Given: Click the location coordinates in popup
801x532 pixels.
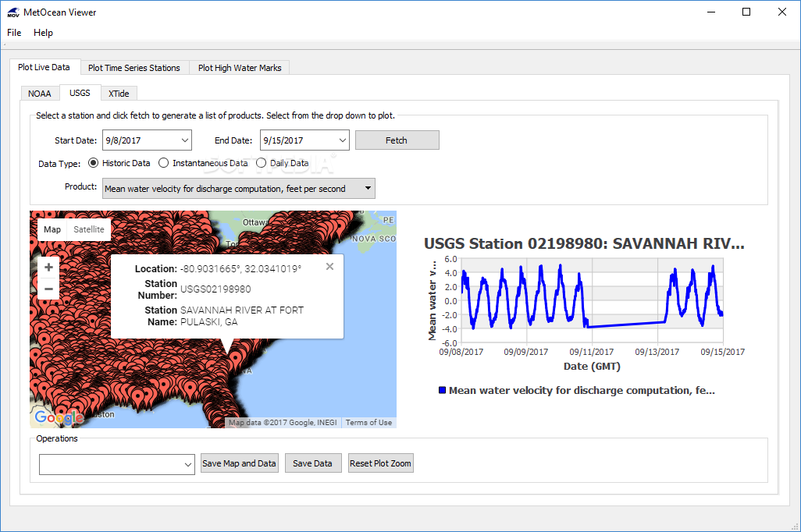Looking at the screenshot, I should point(240,269).
